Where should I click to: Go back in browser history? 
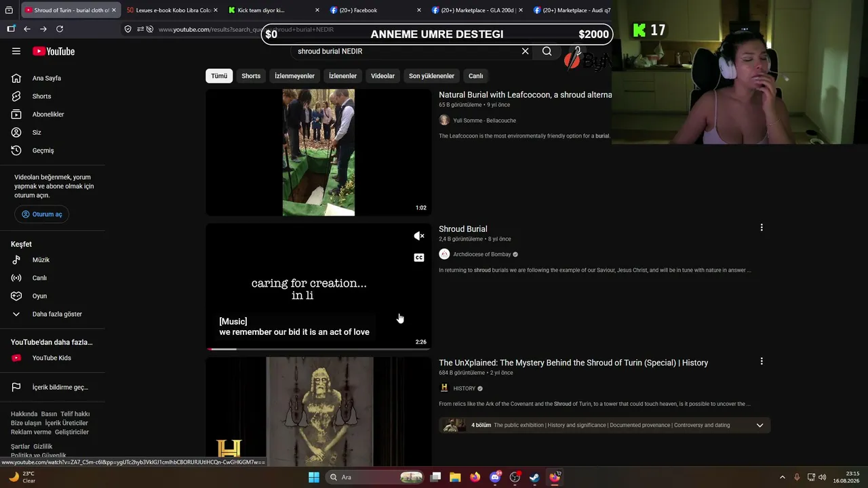pos(27,29)
